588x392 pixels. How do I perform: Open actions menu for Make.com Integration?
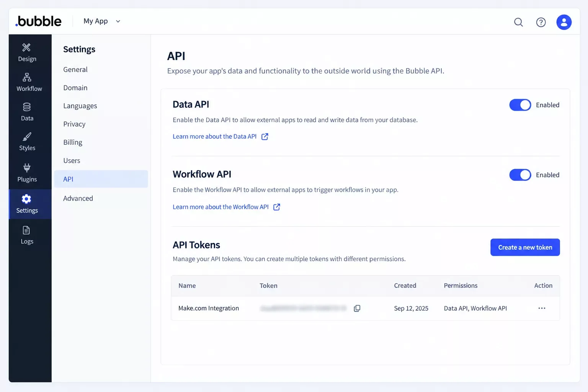click(x=542, y=308)
